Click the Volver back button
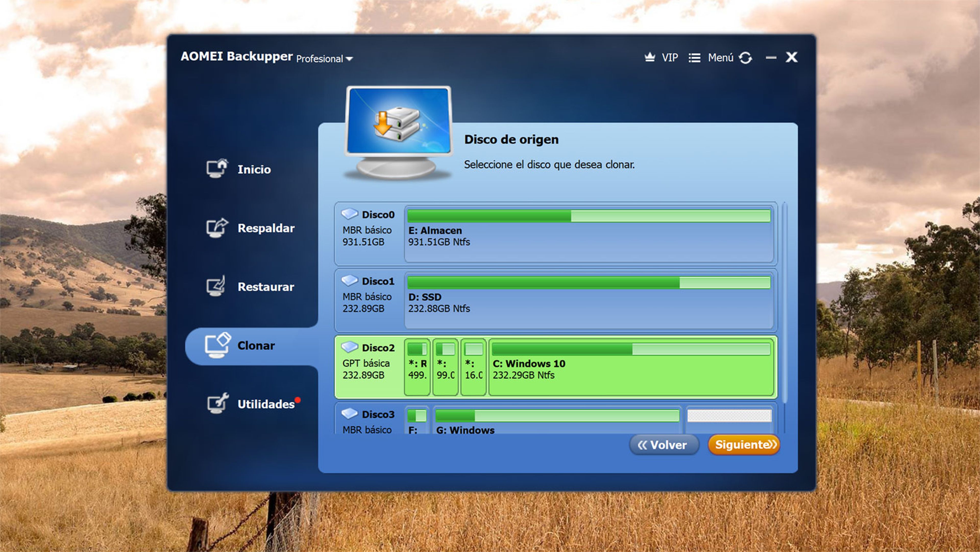The width and height of the screenshot is (980, 552). coord(664,445)
